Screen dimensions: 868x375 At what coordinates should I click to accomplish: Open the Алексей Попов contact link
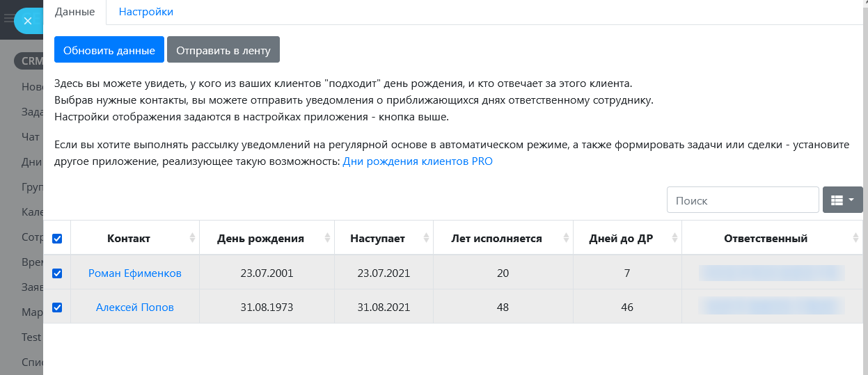point(135,307)
